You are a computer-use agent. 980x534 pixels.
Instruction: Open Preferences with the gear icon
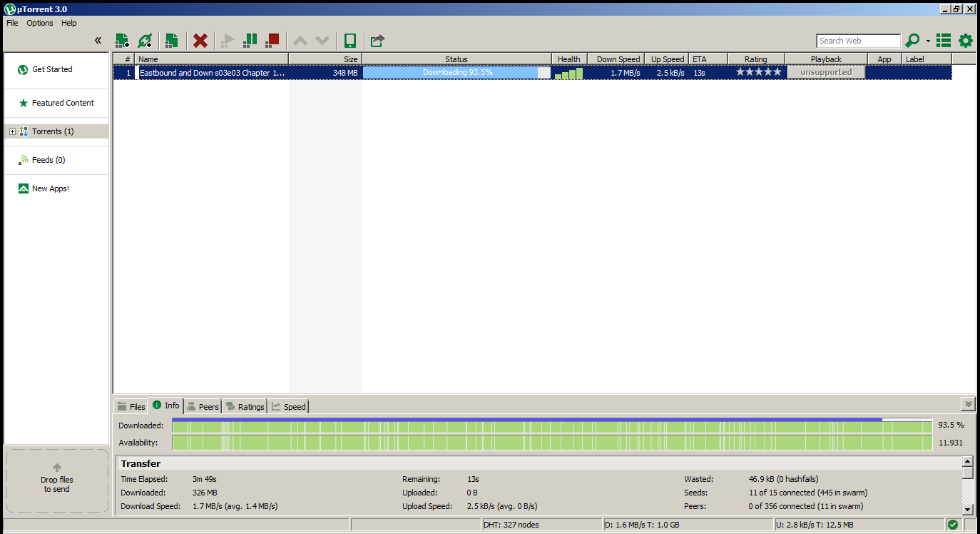[966, 41]
